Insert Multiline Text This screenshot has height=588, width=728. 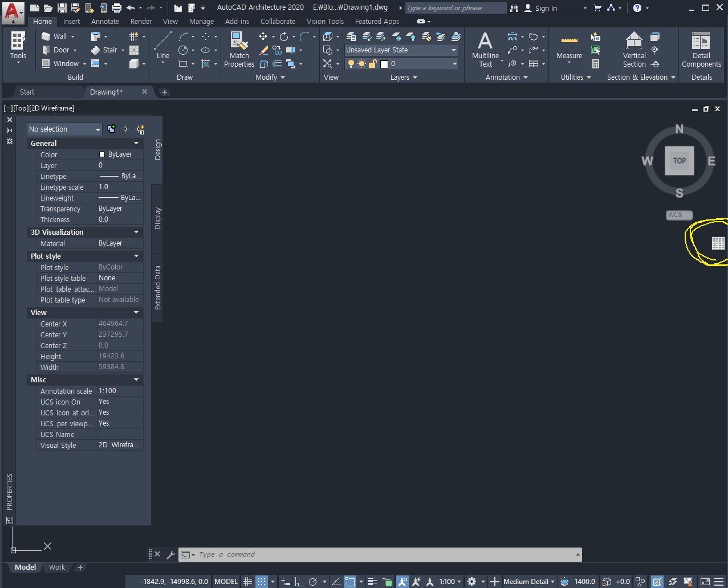click(485, 50)
